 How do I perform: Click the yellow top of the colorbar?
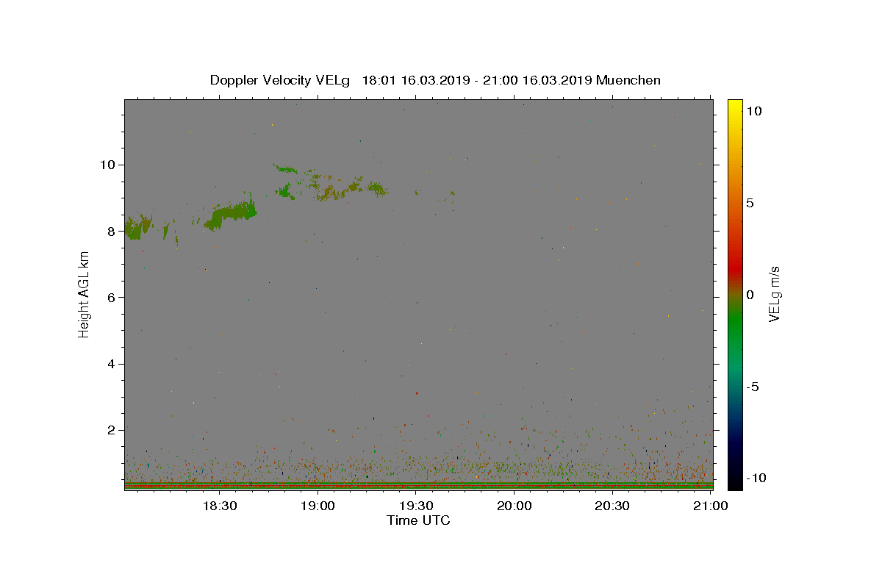[x=735, y=107]
